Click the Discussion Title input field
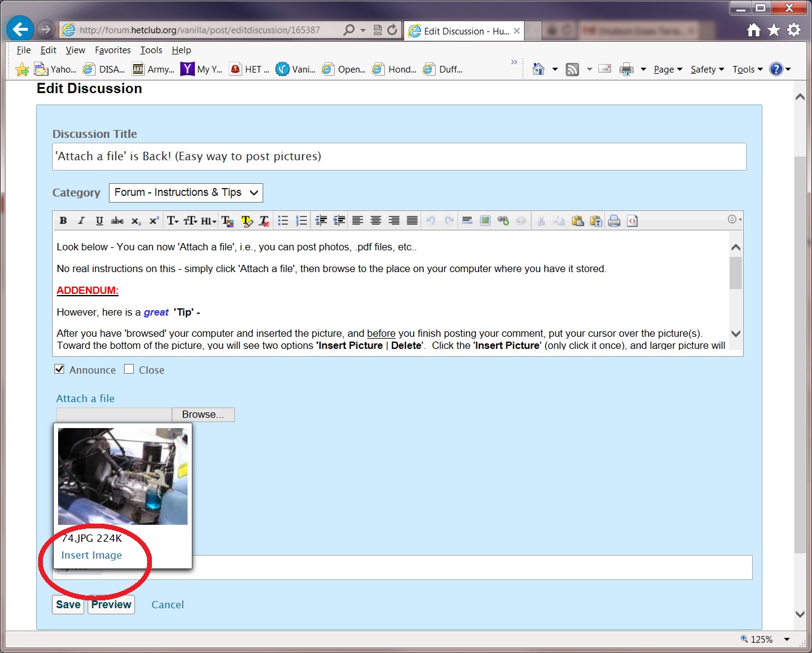Image resolution: width=812 pixels, height=653 pixels. click(x=399, y=157)
